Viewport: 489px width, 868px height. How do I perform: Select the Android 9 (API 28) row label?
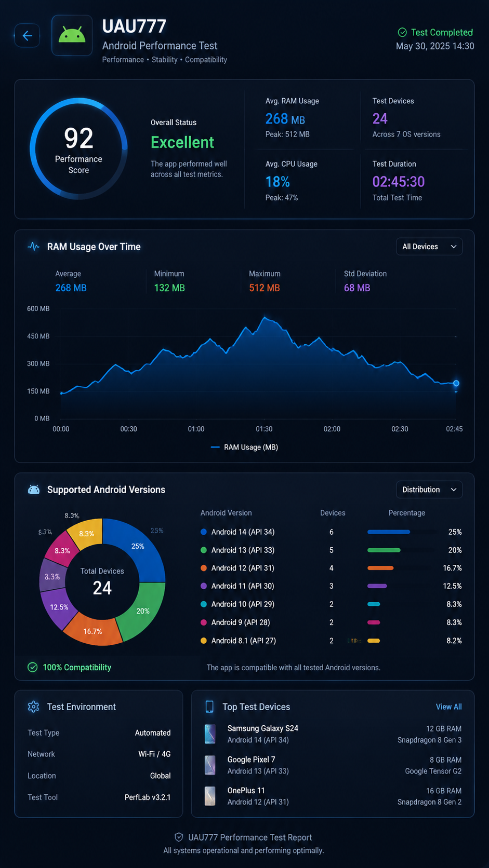(x=241, y=622)
